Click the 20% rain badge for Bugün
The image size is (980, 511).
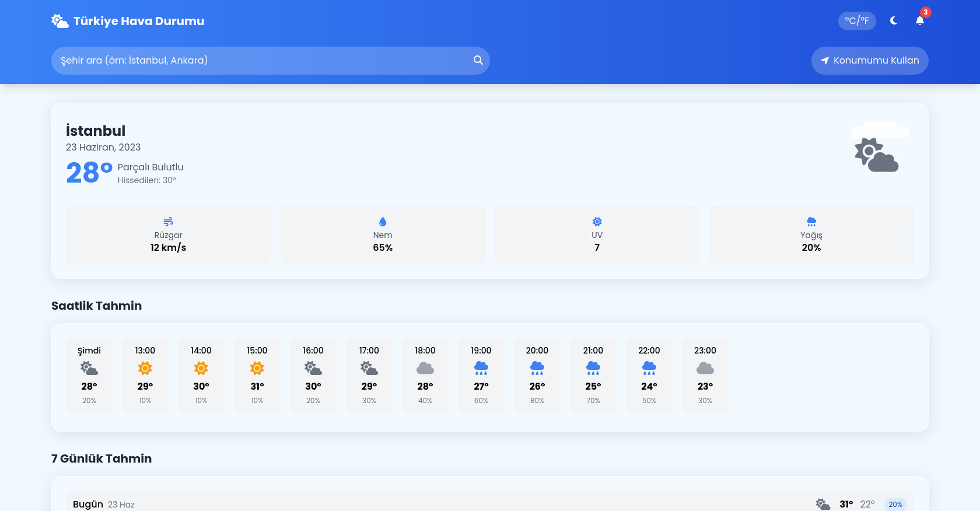[895, 504]
